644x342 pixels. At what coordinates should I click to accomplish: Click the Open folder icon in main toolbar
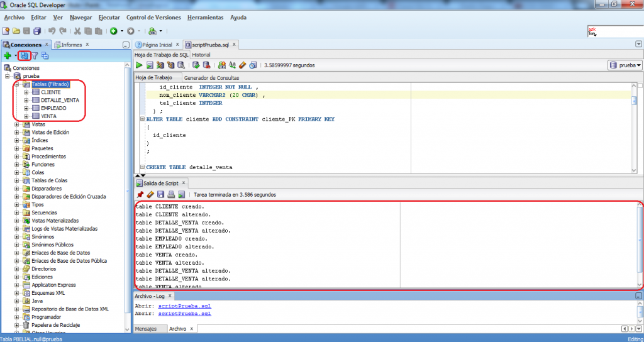tap(16, 31)
